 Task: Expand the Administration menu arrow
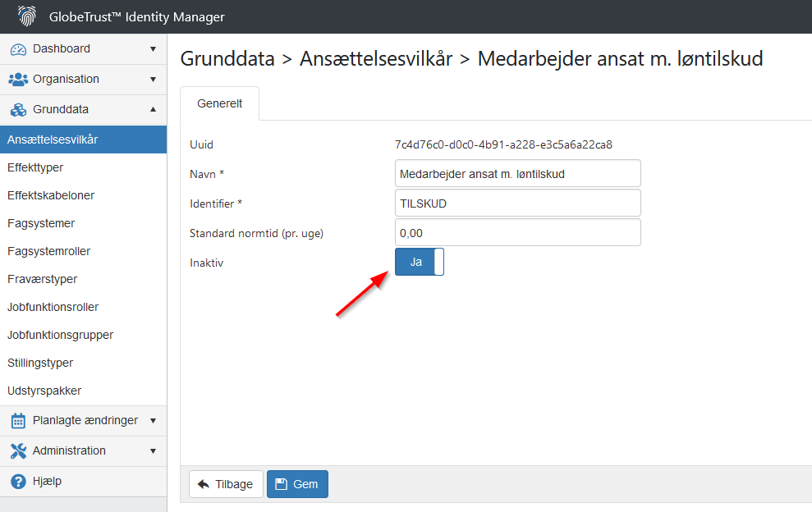tap(153, 451)
